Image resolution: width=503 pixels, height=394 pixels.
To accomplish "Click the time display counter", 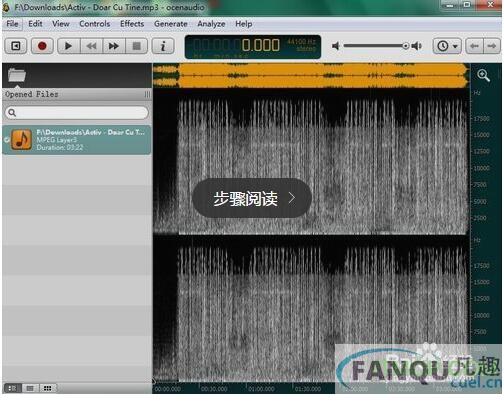I will tap(253, 47).
